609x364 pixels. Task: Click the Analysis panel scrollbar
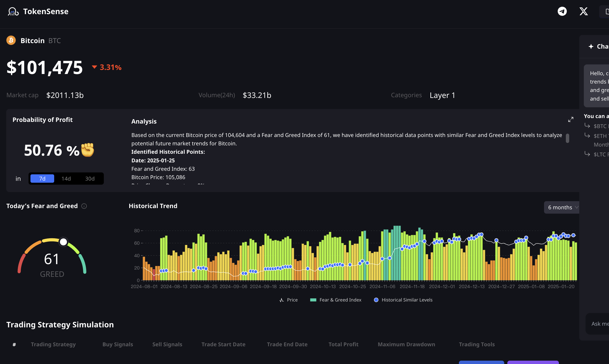[x=567, y=138]
